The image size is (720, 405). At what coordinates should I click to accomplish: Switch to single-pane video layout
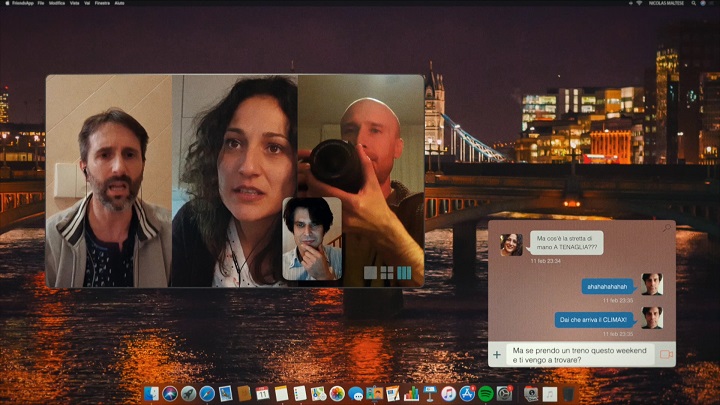(370, 272)
